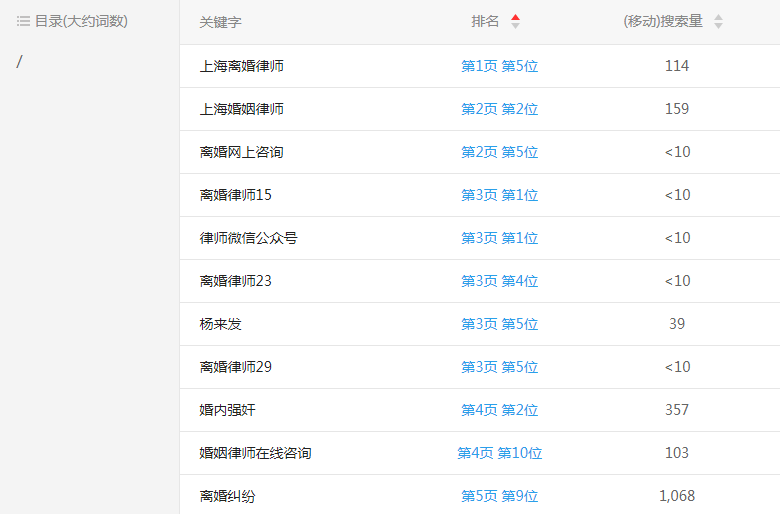Click the 关键字 column header
Viewport: 780px width, 514px height.
tap(220, 22)
